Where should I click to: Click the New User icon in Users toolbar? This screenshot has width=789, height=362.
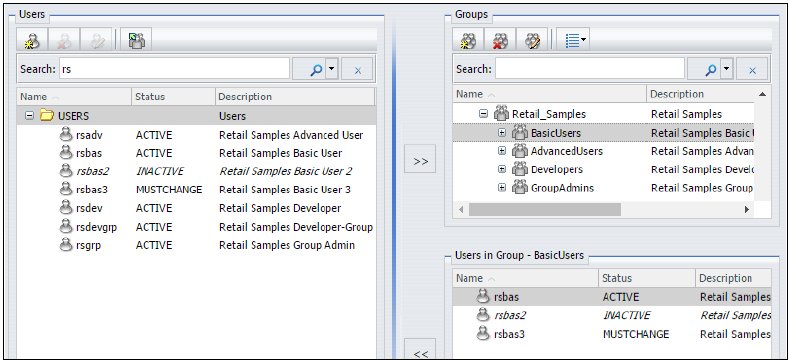tap(32, 40)
